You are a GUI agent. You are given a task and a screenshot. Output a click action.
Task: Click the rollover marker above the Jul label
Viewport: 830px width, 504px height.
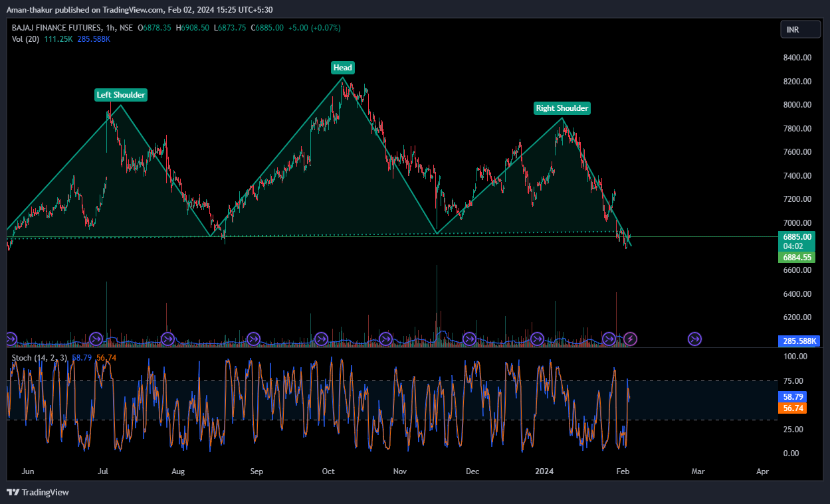click(96, 339)
